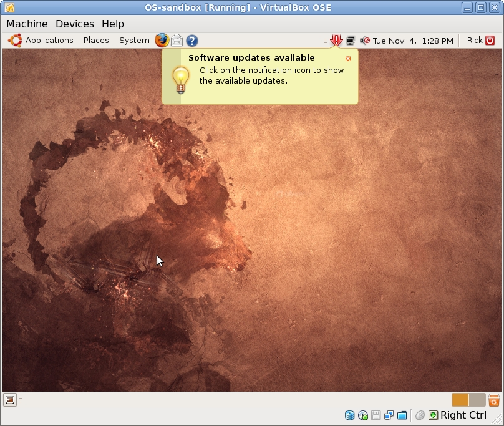Click the VirtualBox CD/DVD indicator icon
Viewport: 504px width, 426px height.
pos(363,415)
